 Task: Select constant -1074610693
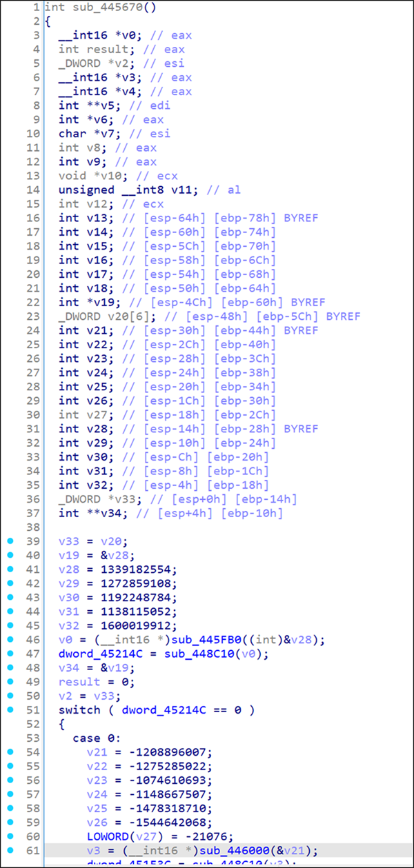169,780
